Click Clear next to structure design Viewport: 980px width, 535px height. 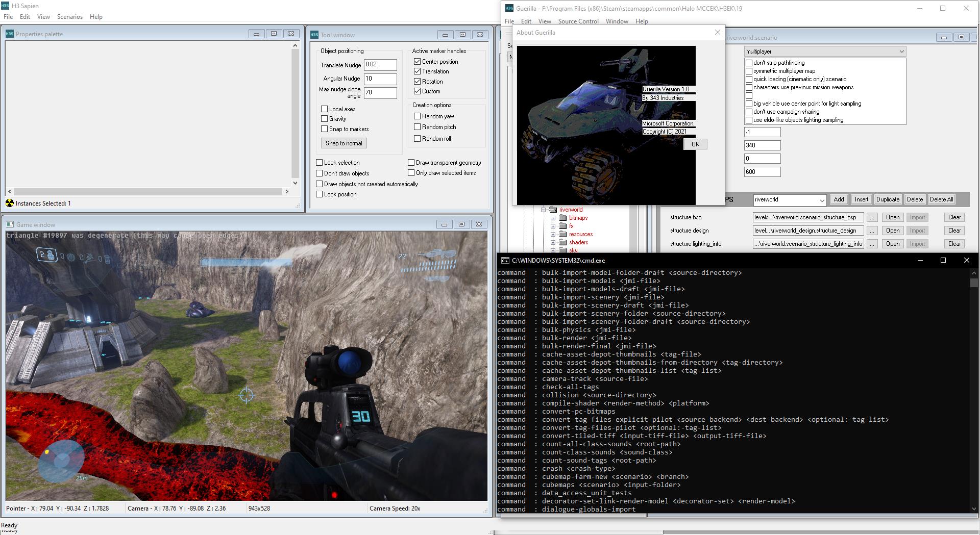coord(954,231)
